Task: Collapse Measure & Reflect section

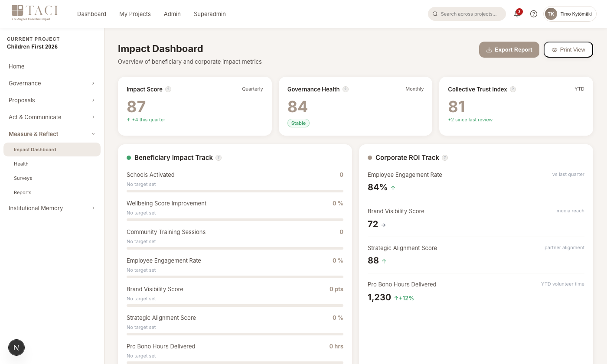Action: pyautogui.click(x=52, y=134)
